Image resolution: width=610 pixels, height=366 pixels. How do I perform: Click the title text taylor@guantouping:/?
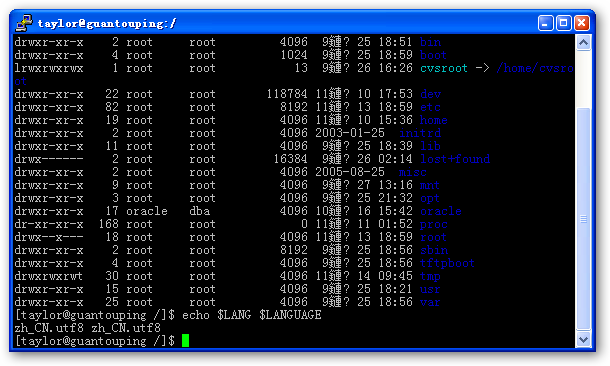[x=107, y=23]
